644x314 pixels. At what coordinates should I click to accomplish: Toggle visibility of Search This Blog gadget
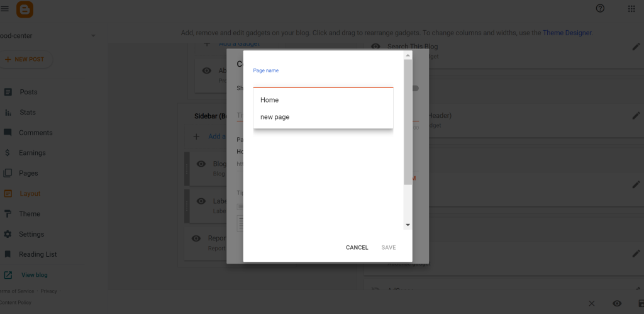click(x=375, y=47)
